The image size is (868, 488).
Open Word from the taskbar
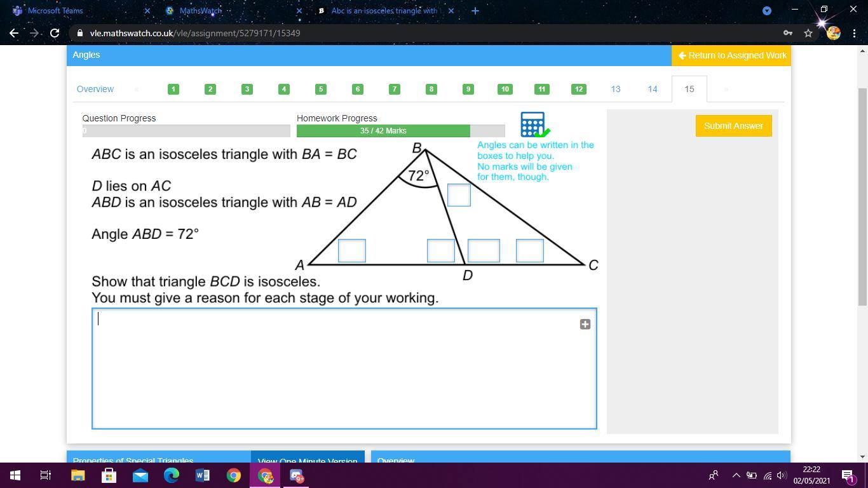[x=202, y=475]
